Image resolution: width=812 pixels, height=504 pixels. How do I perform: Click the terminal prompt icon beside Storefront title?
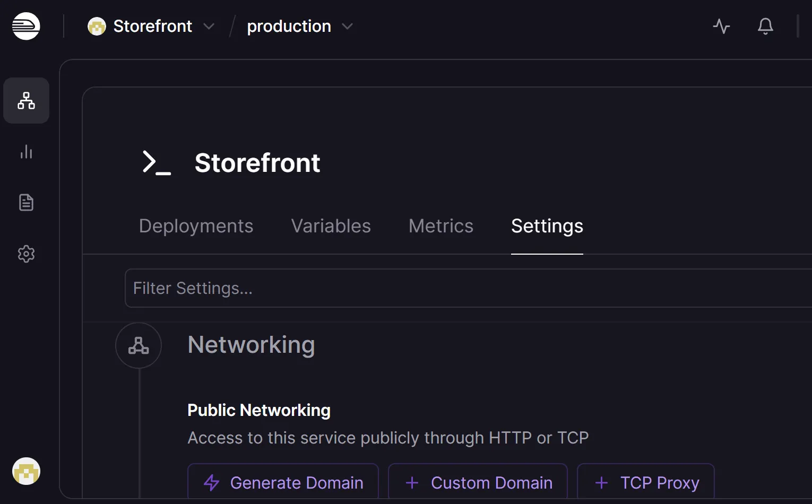click(157, 162)
